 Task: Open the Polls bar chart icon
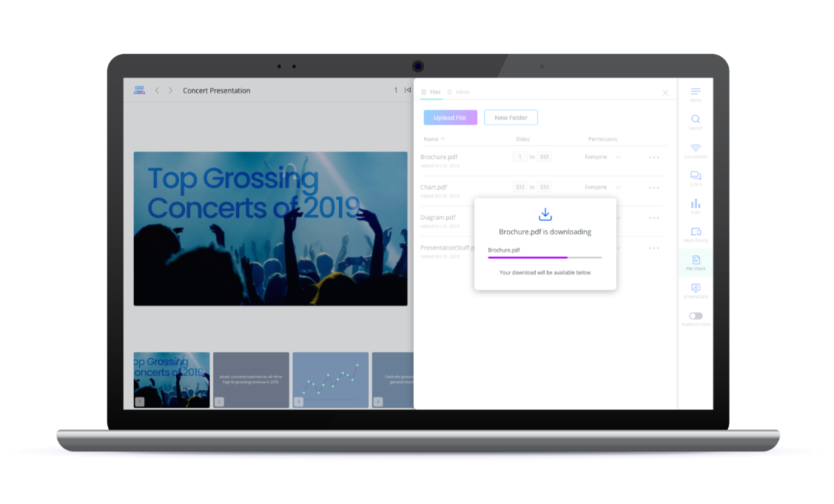coord(696,204)
